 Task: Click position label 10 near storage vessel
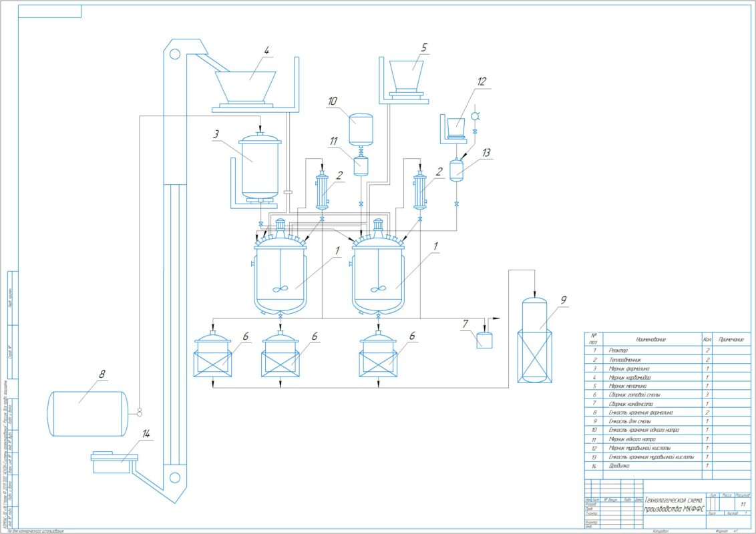[x=332, y=101]
